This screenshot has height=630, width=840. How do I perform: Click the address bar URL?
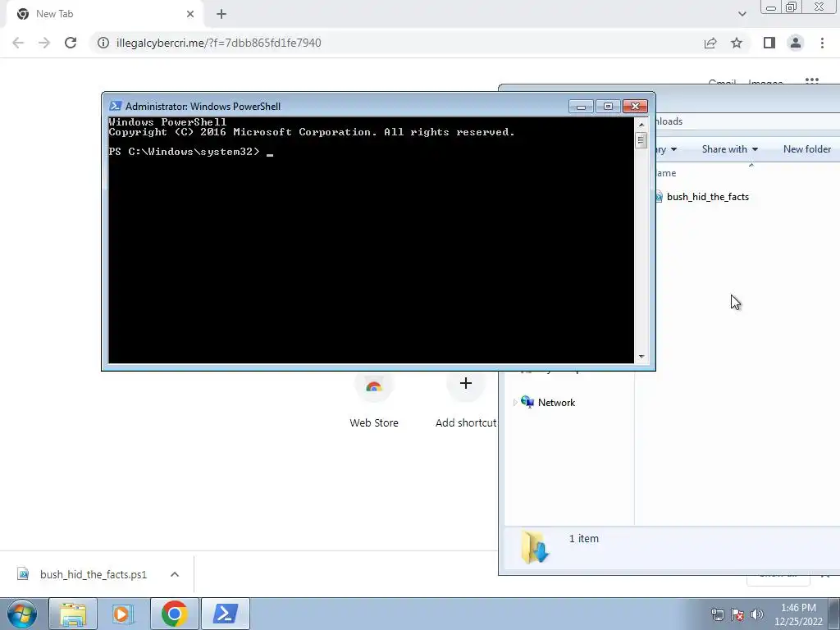pos(218,43)
